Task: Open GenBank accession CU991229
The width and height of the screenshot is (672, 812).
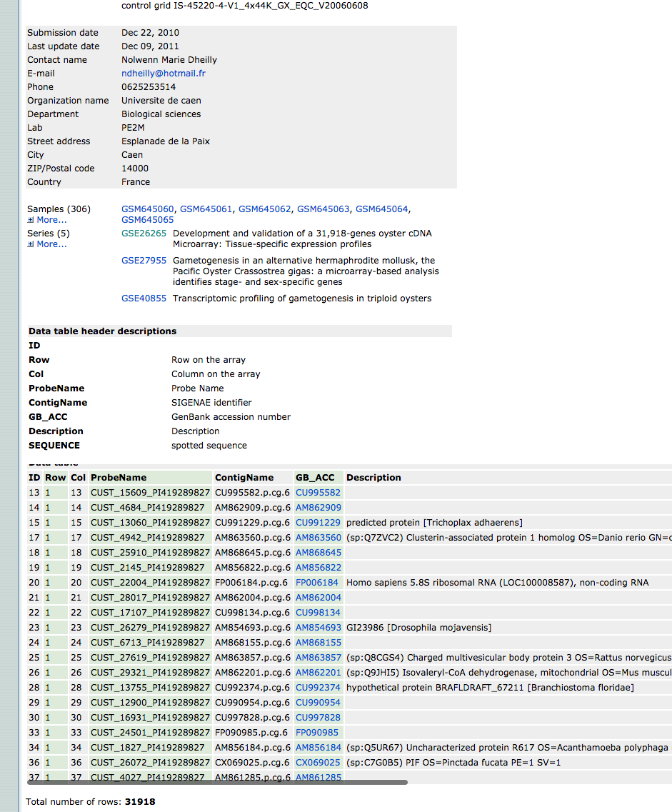Action: (318, 523)
